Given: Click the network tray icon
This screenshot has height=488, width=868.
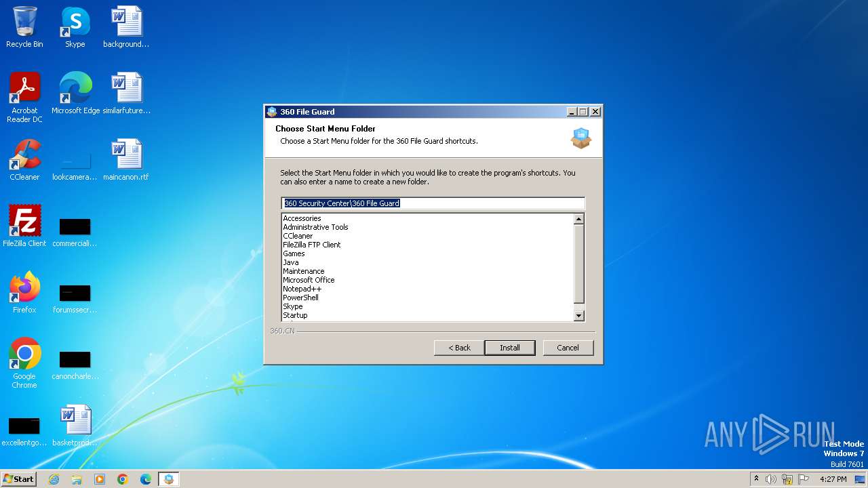Looking at the screenshot, I should (x=787, y=479).
